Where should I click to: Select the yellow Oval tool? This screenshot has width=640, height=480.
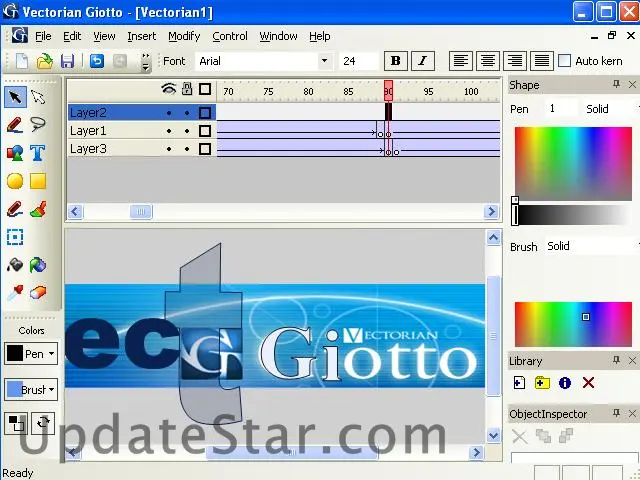[x=15, y=181]
